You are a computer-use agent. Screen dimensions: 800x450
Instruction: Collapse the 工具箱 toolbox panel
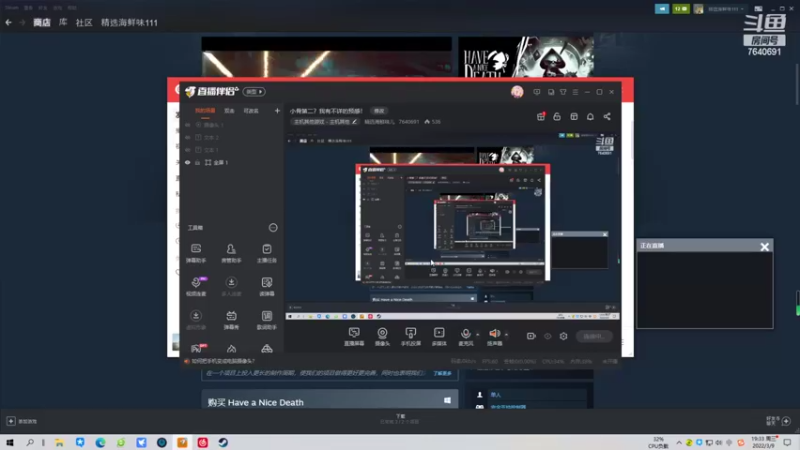(273, 228)
